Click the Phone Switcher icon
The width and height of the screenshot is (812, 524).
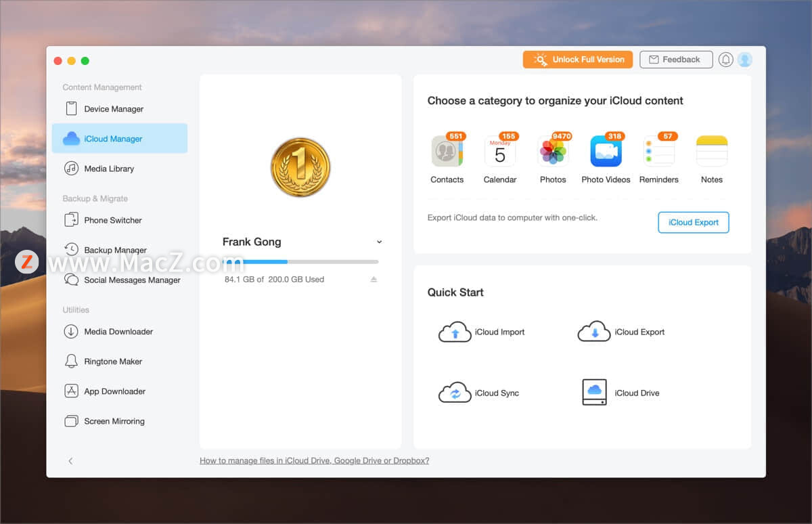[71, 220]
